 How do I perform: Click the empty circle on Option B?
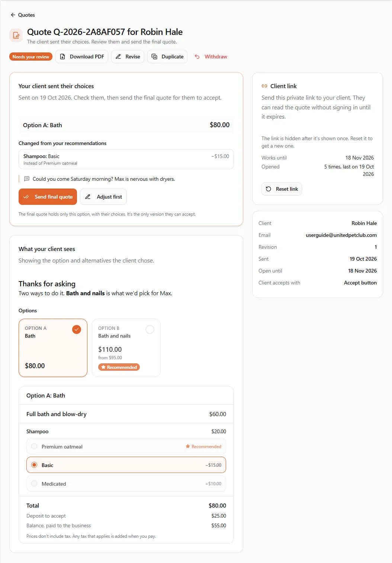tap(150, 329)
